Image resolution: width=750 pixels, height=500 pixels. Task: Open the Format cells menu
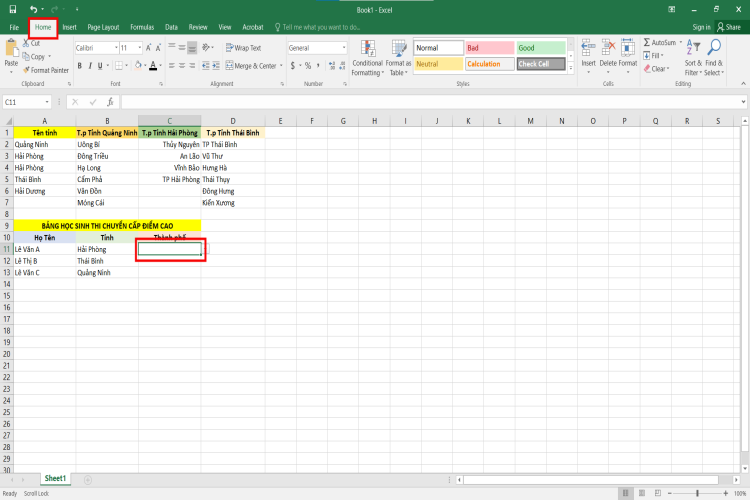tap(628, 56)
